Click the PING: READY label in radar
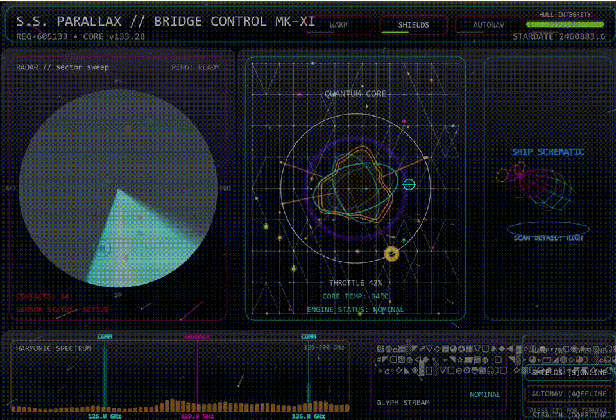Screen dimensions: 616x420 pyautogui.click(x=195, y=68)
